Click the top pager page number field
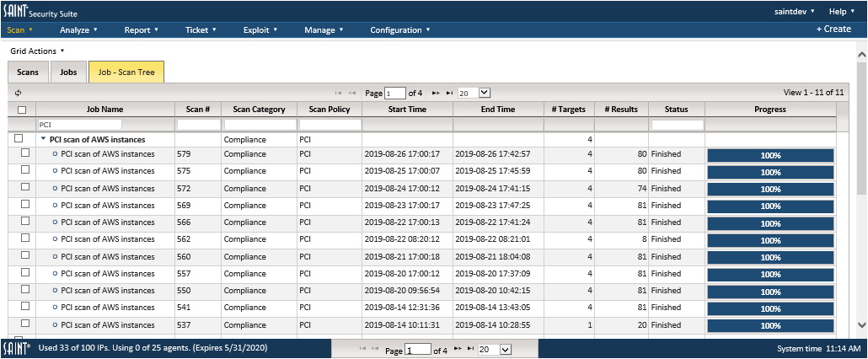Screen dimensions: 868x359 pos(394,93)
